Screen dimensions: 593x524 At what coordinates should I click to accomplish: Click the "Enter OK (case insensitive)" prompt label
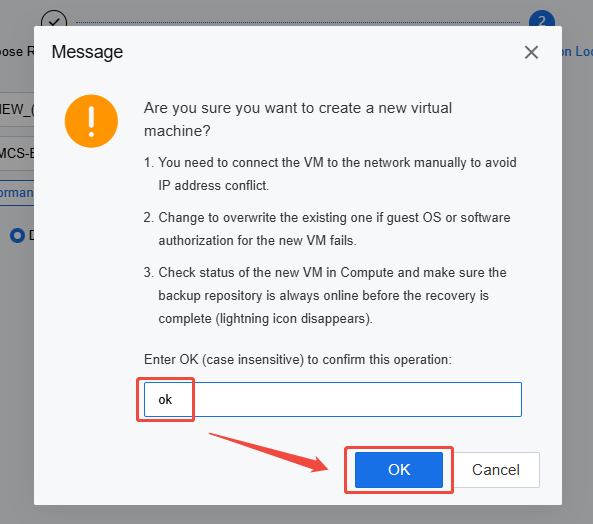click(298, 359)
